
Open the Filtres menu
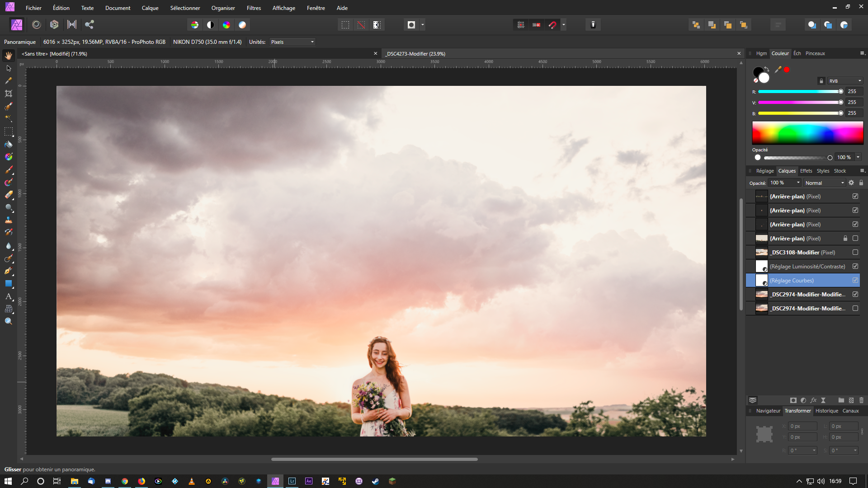(254, 8)
